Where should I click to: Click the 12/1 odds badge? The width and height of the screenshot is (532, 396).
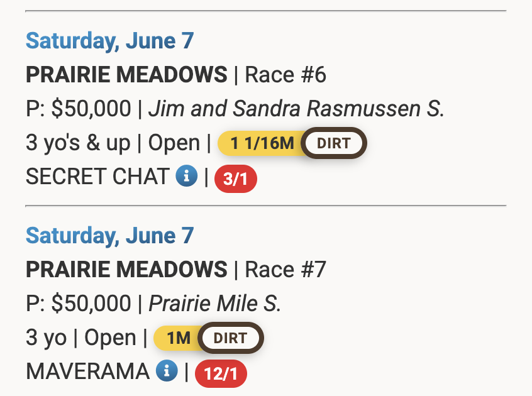[x=221, y=375]
